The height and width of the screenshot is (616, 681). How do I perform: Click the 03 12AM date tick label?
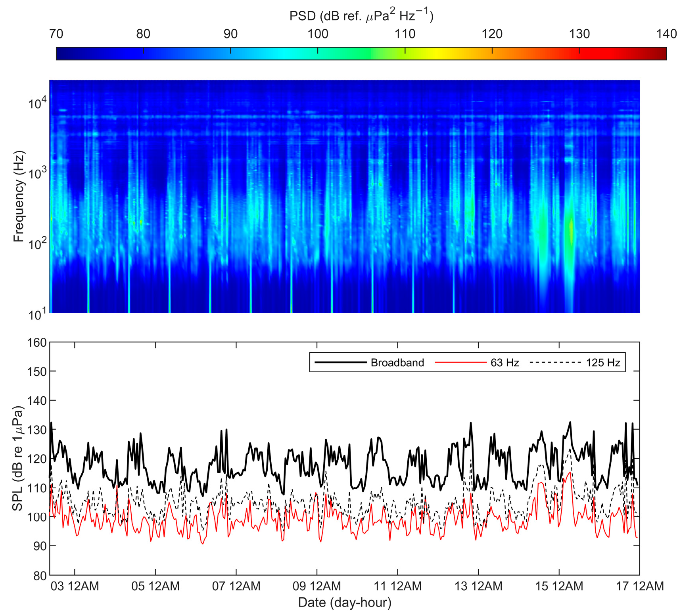point(75,586)
